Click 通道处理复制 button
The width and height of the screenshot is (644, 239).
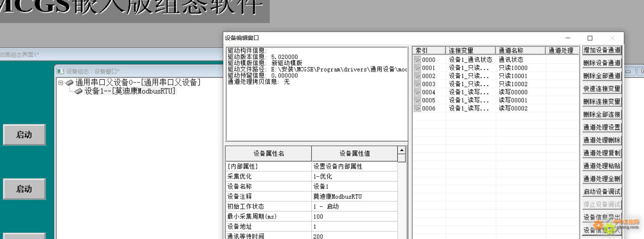pos(602,153)
